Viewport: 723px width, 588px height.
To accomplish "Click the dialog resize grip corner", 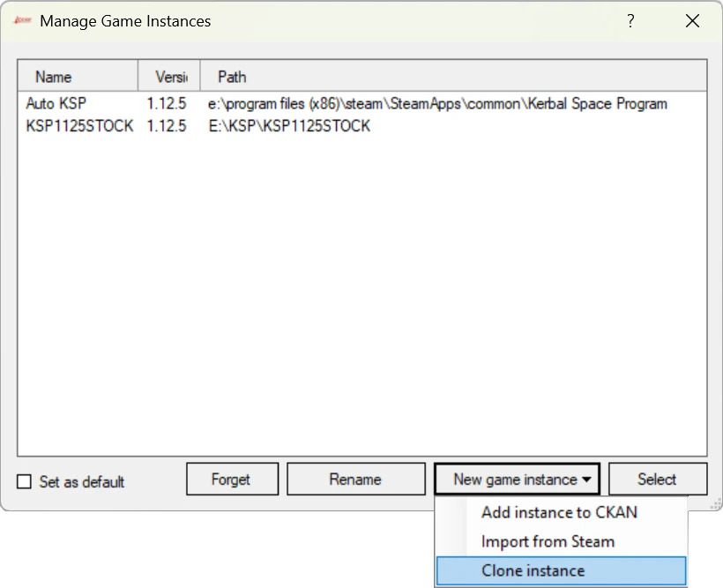I will pyautogui.click(x=715, y=503).
